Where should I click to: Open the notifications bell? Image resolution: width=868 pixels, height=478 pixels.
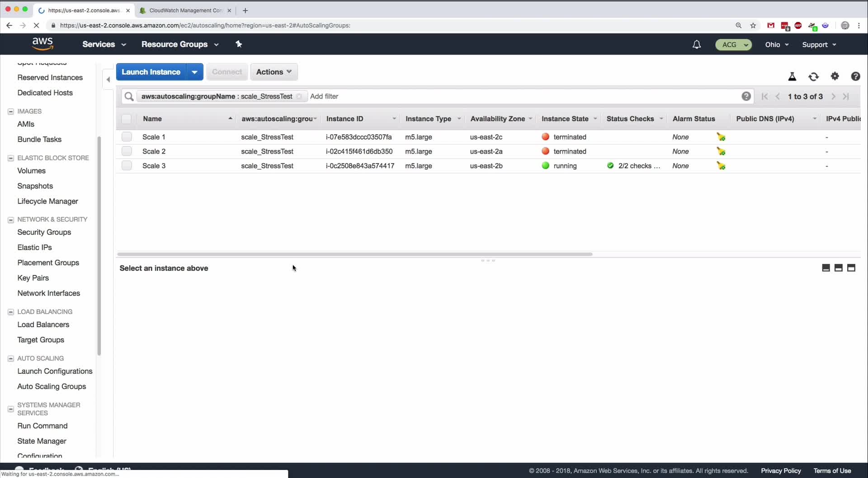pos(697,44)
